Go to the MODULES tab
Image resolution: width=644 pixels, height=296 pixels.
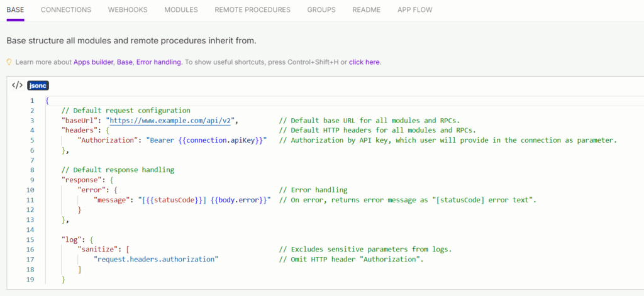point(181,9)
